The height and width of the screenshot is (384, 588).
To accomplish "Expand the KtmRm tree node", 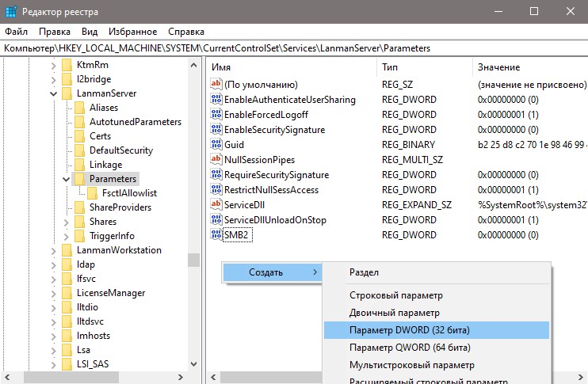I will (x=53, y=66).
